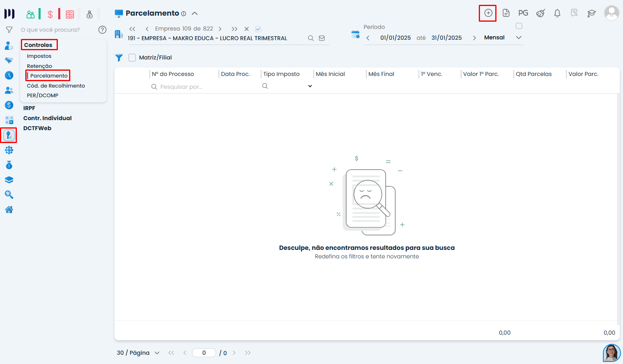Image resolution: width=623 pixels, height=364 pixels.
Task: Advance to the next period
Action: (x=474, y=38)
